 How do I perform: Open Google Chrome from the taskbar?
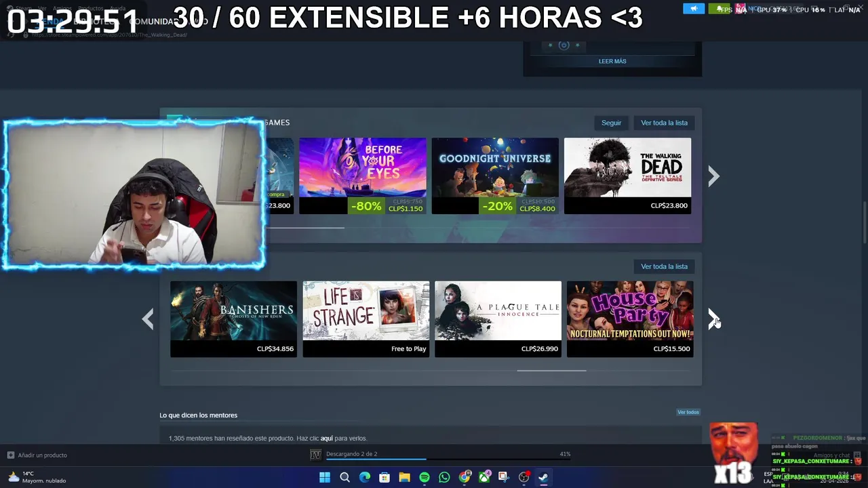pos(465,477)
